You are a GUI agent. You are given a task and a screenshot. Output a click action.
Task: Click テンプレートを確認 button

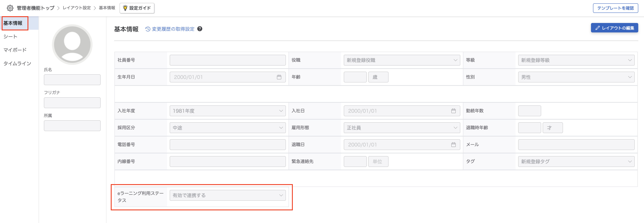click(615, 8)
